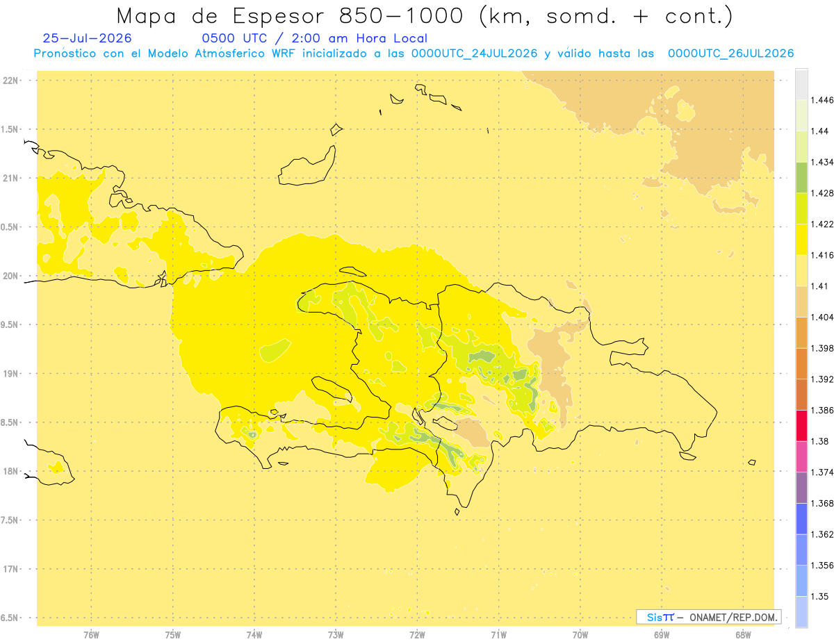
Task: Click the longitude axis label '68W'
Action: pyautogui.click(x=743, y=636)
